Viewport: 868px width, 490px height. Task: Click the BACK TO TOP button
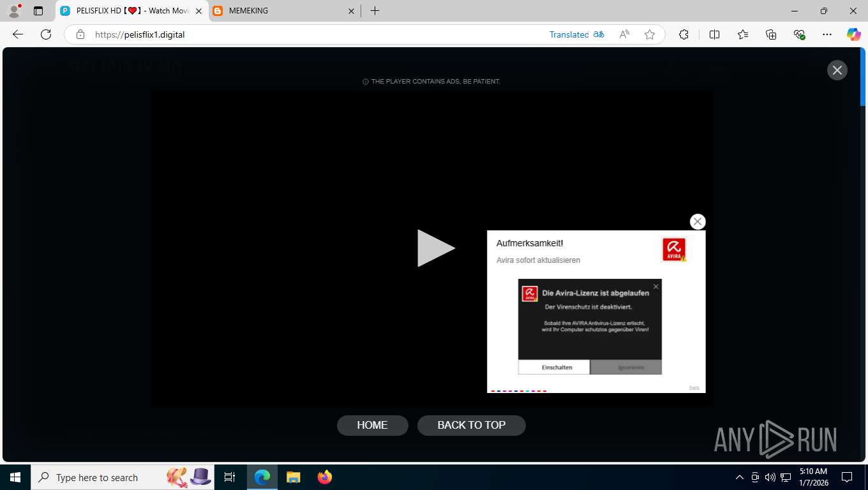471,425
